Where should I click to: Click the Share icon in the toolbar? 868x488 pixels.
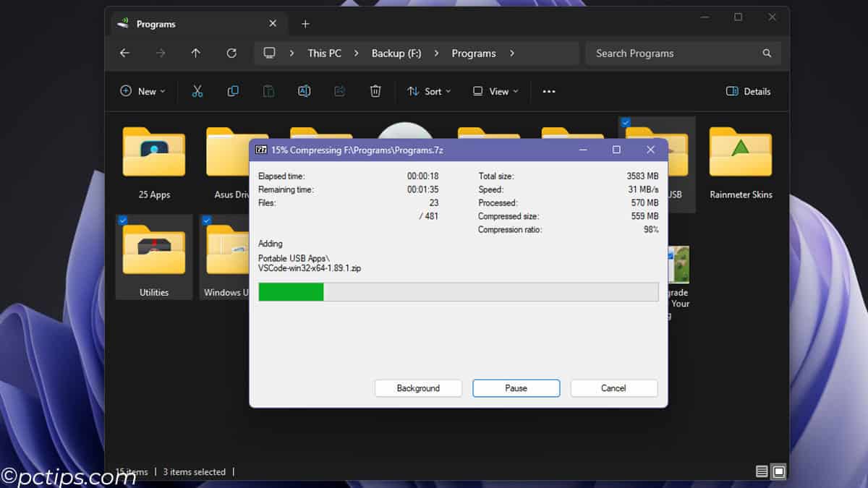339,91
